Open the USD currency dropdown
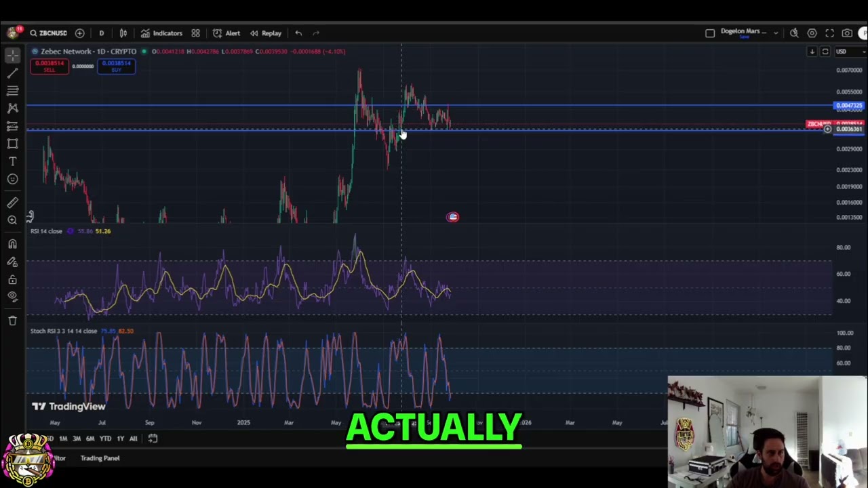The image size is (868, 488). pos(850,52)
